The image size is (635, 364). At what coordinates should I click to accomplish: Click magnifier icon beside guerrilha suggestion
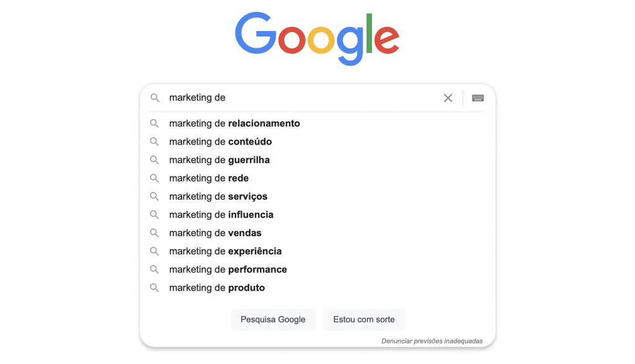(155, 160)
